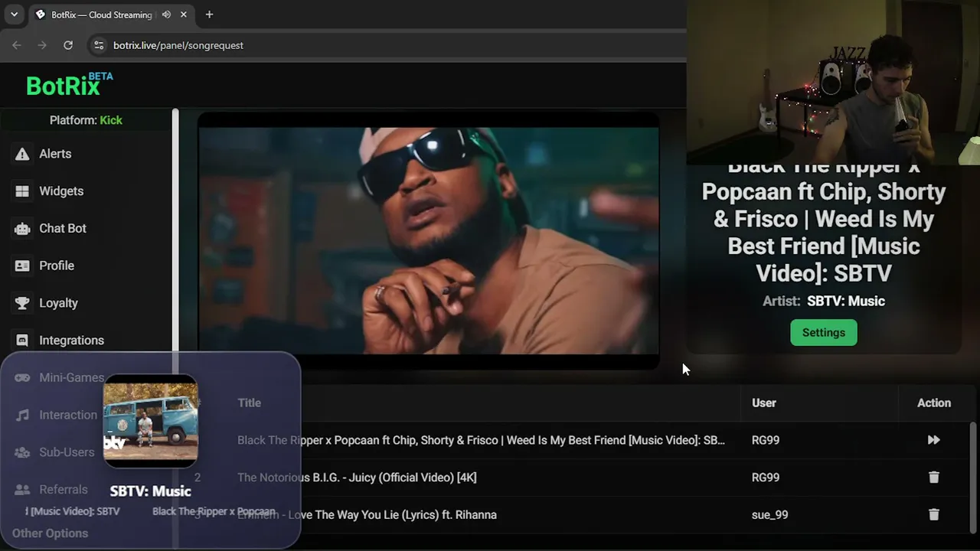Image resolution: width=980 pixels, height=551 pixels.
Task: Open Widgets using the grid icon
Action: point(22,191)
